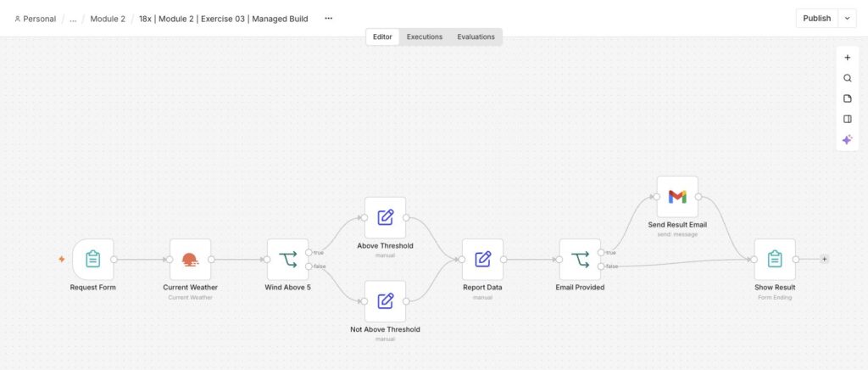
Task: Click the true output of Email Provided
Action: coord(601,253)
